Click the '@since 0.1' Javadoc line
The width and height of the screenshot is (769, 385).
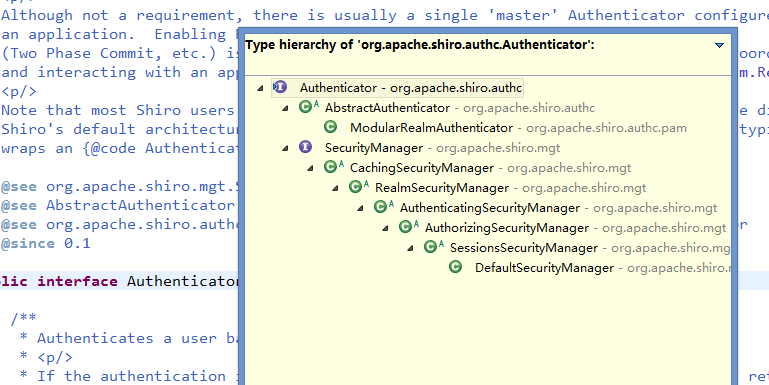point(46,243)
